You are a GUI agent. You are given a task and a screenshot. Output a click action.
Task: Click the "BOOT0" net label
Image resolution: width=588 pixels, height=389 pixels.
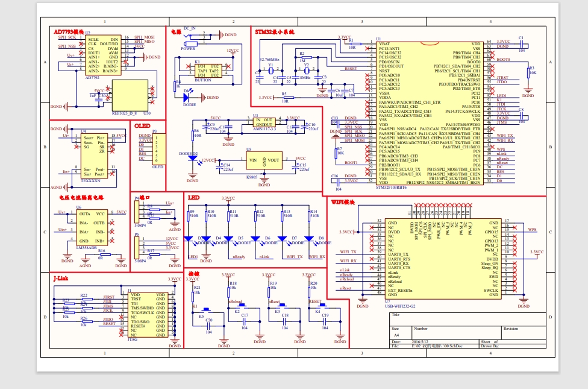503,59
